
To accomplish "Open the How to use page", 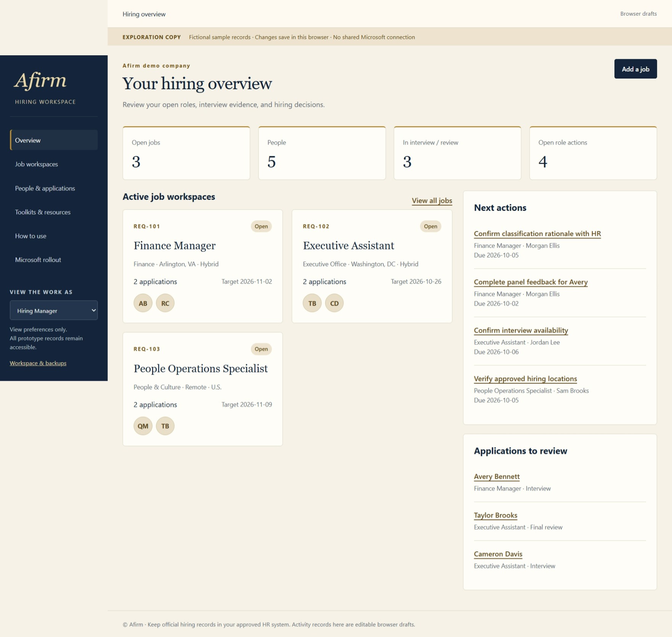I will point(54,236).
